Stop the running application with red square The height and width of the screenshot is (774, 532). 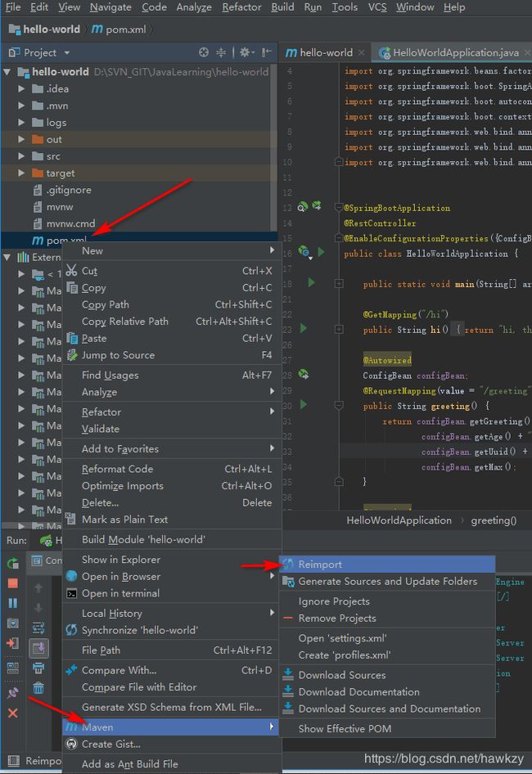pos(13,583)
